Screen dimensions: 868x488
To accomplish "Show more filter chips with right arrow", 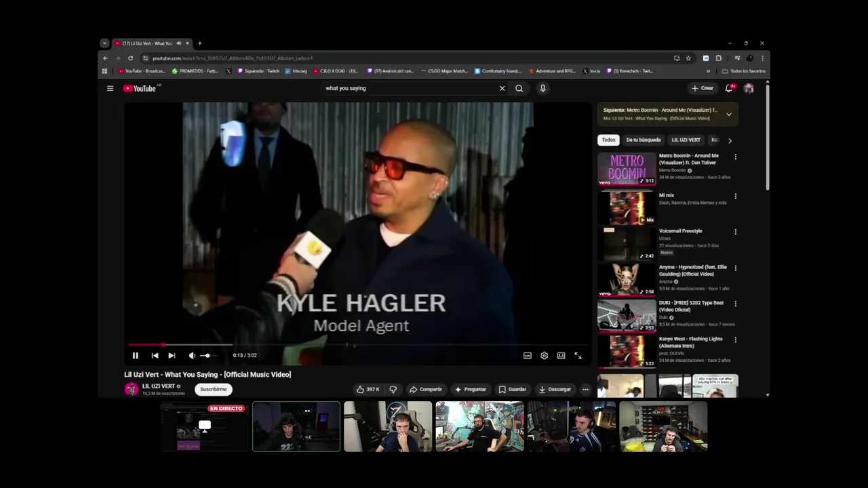I will point(730,140).
